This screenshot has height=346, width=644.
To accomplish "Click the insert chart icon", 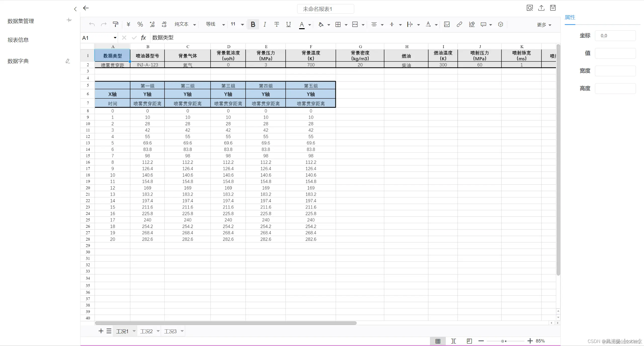I will 472,24.
